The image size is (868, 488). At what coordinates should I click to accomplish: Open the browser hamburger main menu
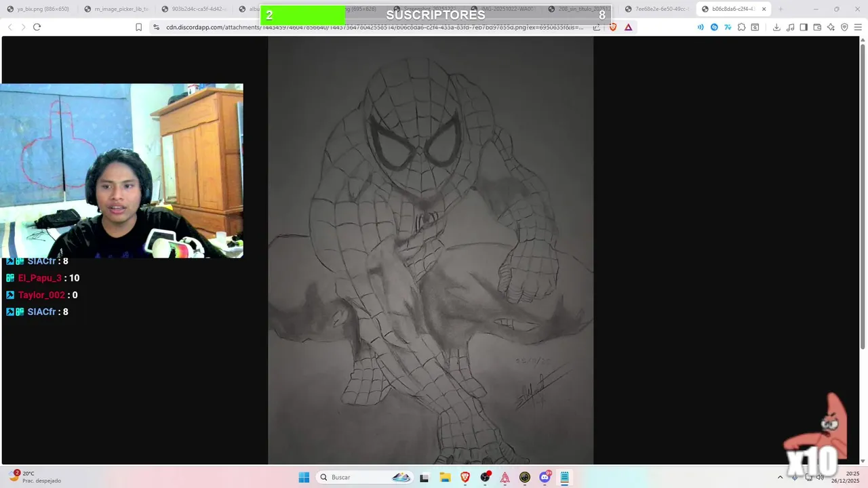pos(858,27)
